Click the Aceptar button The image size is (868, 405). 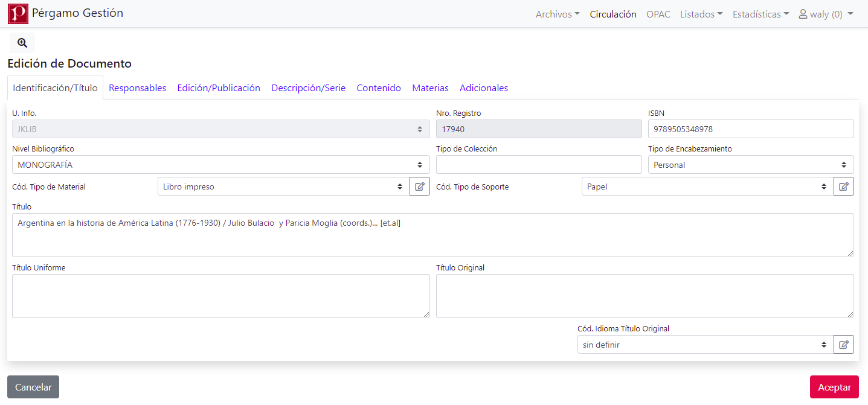[x=834, y=387]
